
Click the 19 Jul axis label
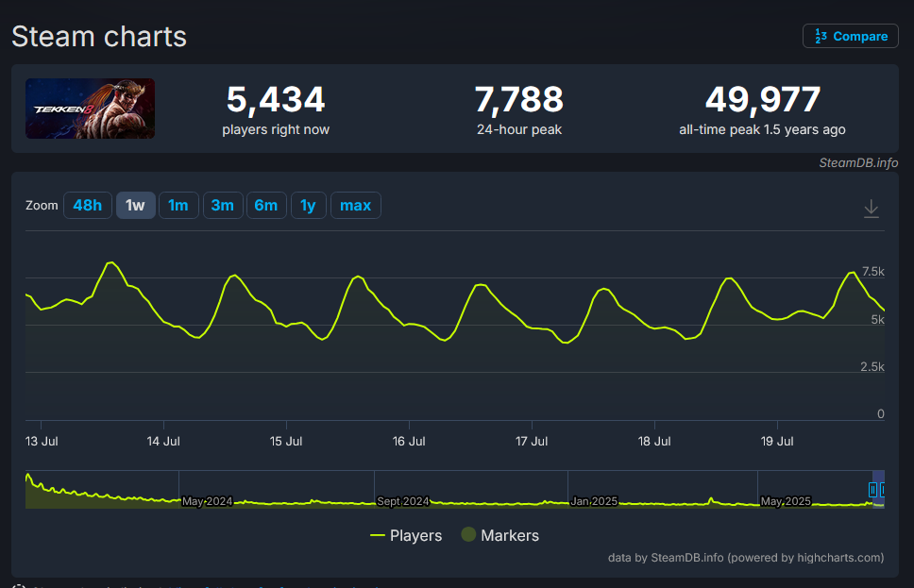point(777,441)
